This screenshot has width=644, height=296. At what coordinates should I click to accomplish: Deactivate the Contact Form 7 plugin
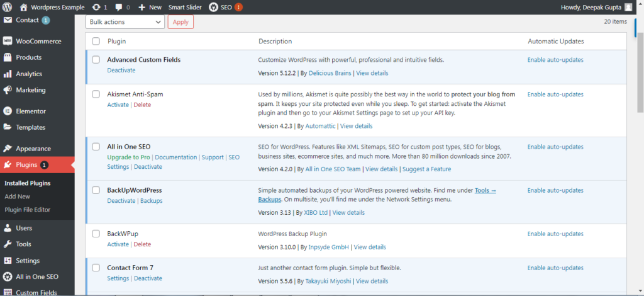click(x=148, y=278)
